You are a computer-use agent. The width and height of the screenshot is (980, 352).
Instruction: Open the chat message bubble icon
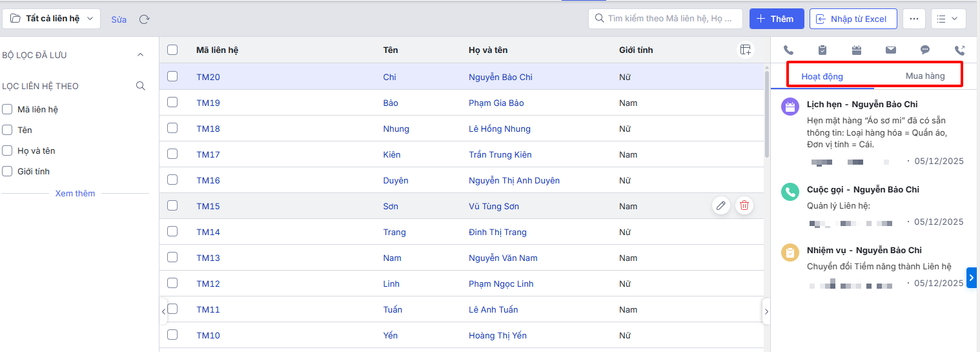tap(925, 50)
